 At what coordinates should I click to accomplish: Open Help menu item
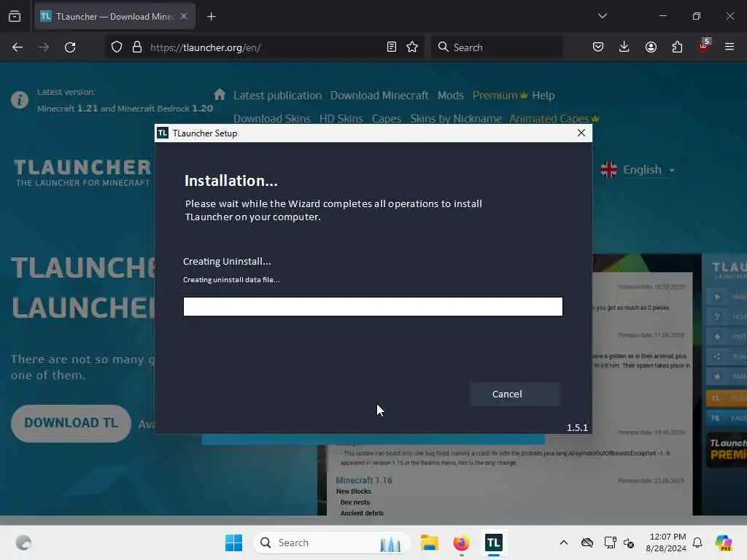click(x=543, y=96)
